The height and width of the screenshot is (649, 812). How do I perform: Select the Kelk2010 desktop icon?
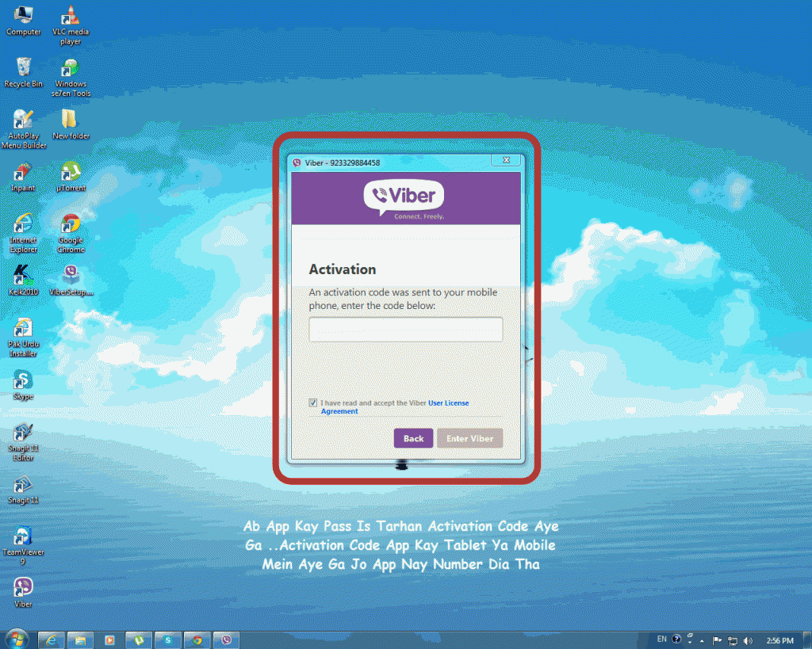pos(23,280)
